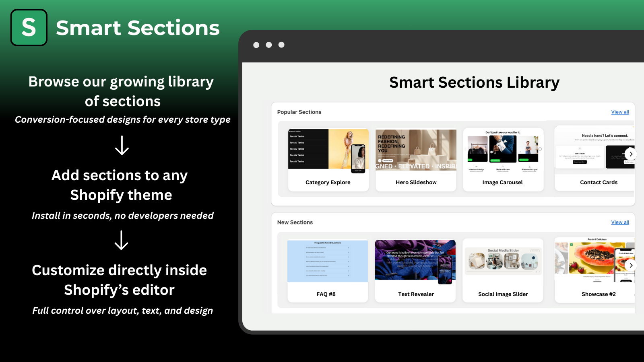Open the Category Explore section thumbnail
644x362 pixels.
click(328, 151)
